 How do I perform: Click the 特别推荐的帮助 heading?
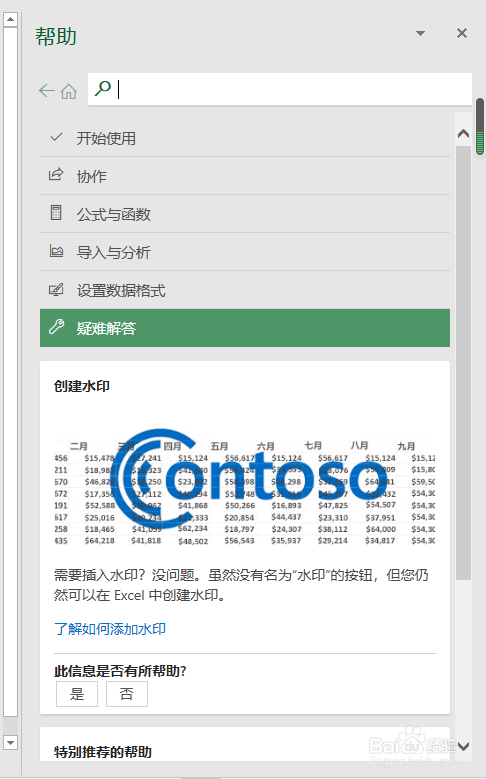pyautogui.click(x=103, y=752)
